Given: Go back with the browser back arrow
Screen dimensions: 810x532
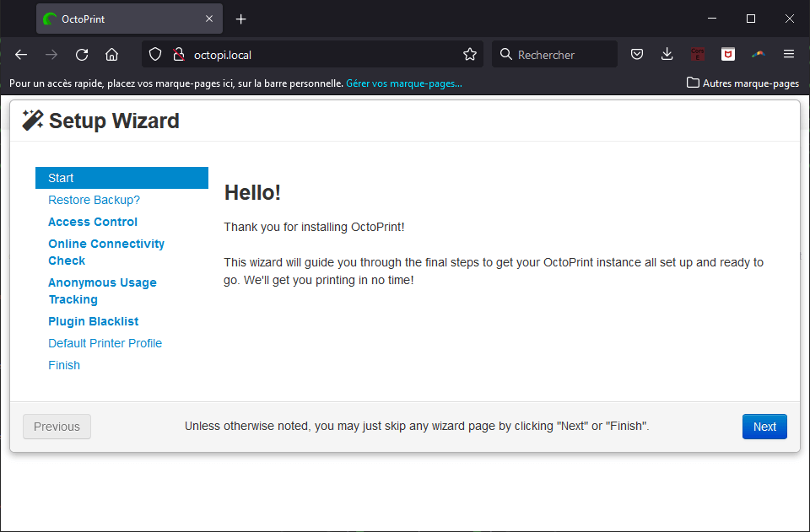Looking at the screenshot, I should (21, 55).
